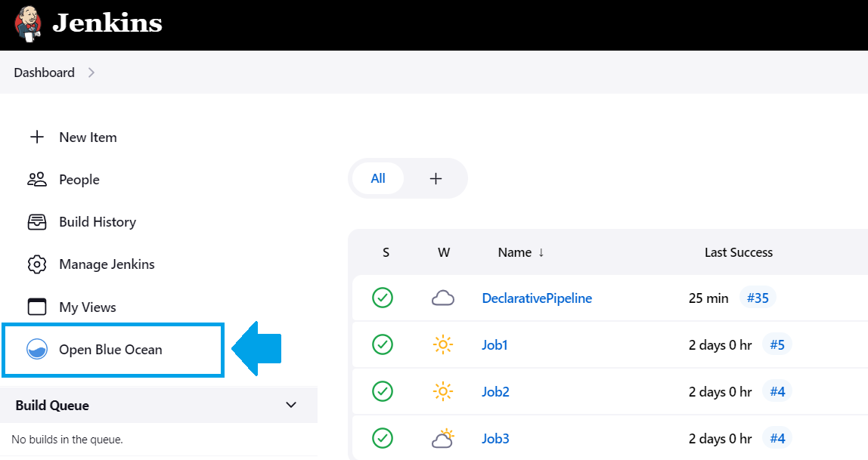
Task: Open build #35 of DeclarativePipeline
Action: (758, 298)
